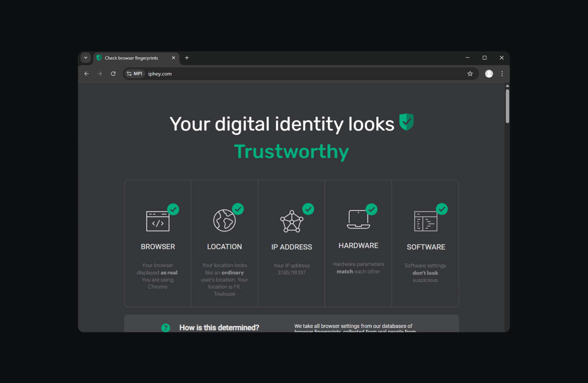This screenshot has height=383, width=588.
Task: Click the green check badge on Hardware
Action: [x=372, y=209]
